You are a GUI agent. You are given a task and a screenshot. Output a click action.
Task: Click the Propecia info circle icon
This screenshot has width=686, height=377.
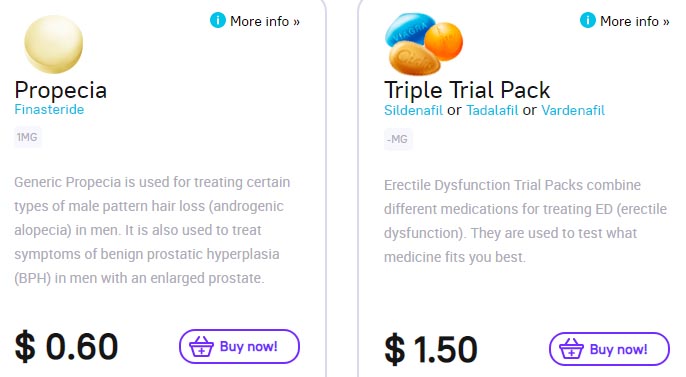tap(217, 20)
